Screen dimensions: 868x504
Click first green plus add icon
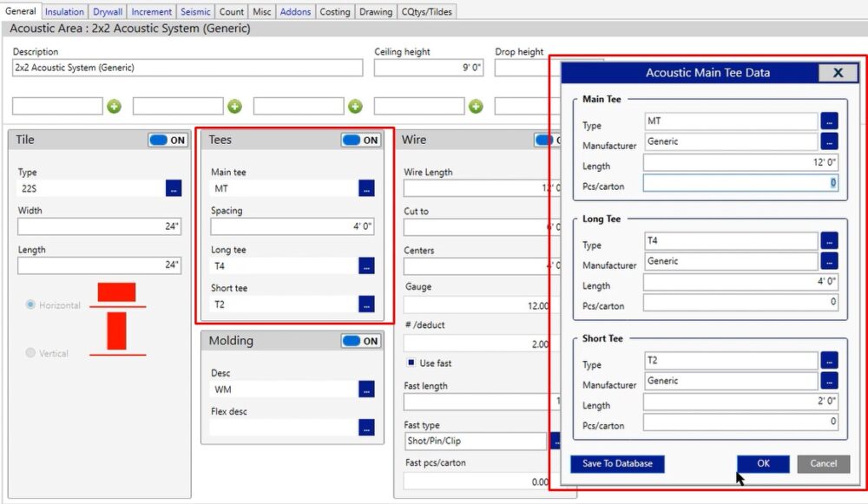(x=115, y=107)
